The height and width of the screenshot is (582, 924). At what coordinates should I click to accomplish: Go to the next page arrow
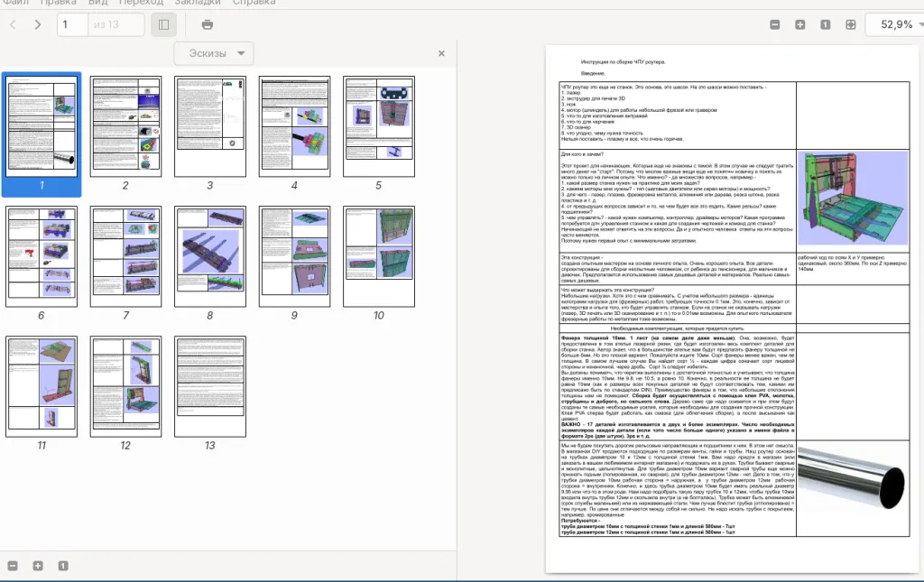pos(37,24)
